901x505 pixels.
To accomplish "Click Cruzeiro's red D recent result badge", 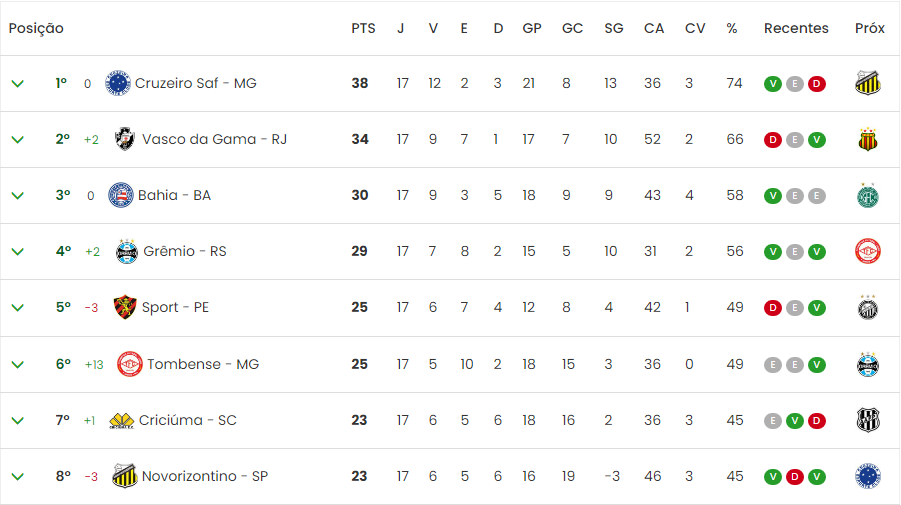I will 817,84.
